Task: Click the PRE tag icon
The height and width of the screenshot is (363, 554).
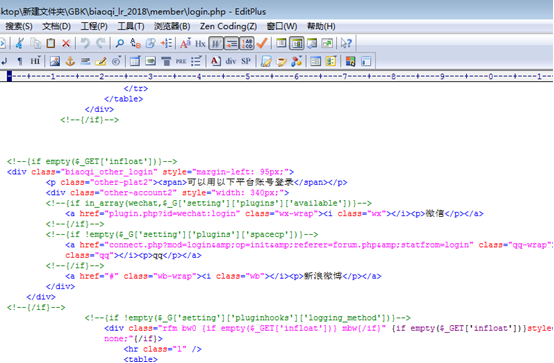Action: pyautogui.click(x=181, y=61)
